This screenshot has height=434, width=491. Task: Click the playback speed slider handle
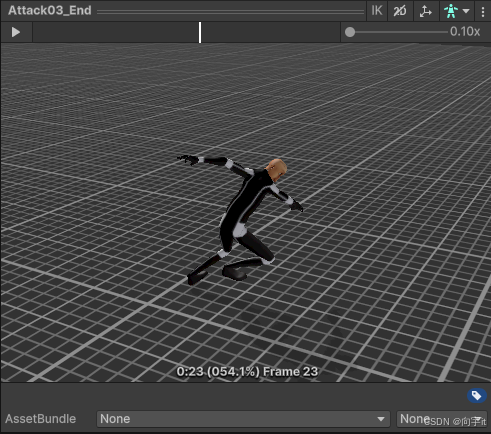pyautogui.click(x=350, y=32)
